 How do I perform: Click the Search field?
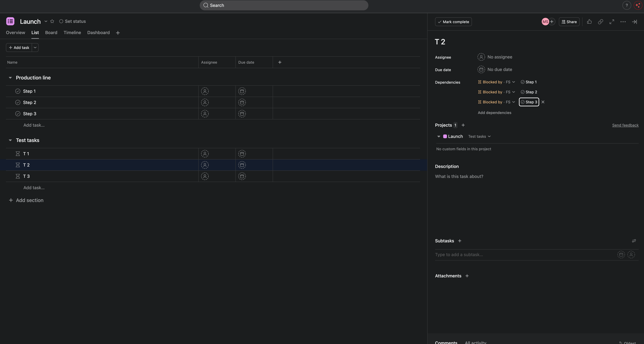pyautogui.click(x=284, y=5)
